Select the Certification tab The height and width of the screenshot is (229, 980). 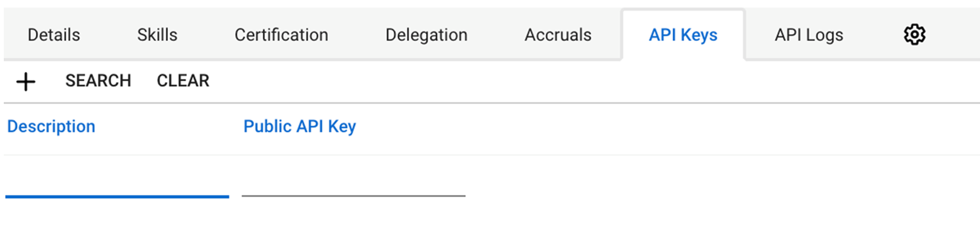point(281,35)
